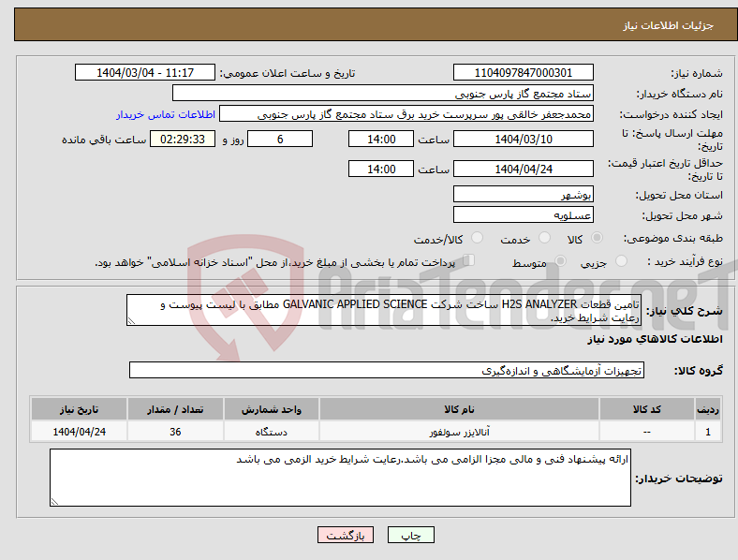Click the کد کالا column header
The width and height of the screenshot is (738, 560).
tap(647, 409)
